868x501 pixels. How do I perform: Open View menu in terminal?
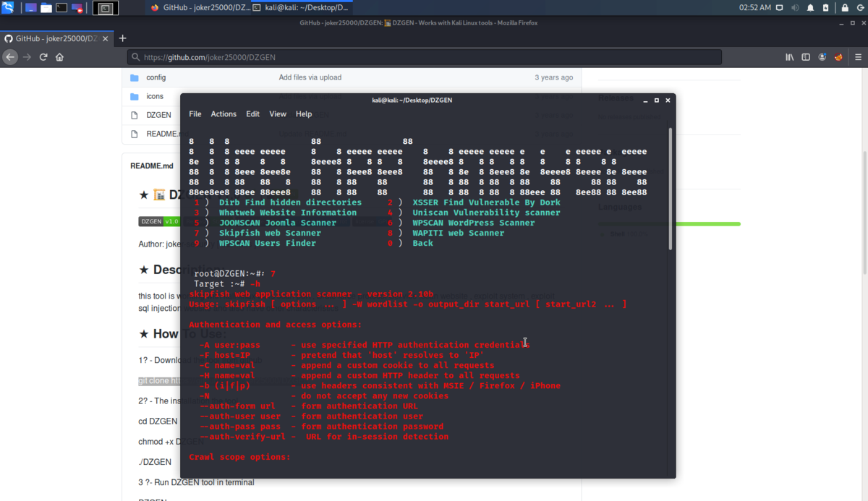point(278,114)
